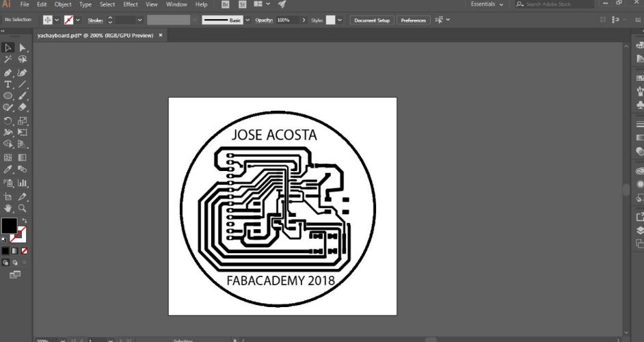Select the Perspective Grid tool
This screenshot has width=644, height=342.
tap(23, 144)
